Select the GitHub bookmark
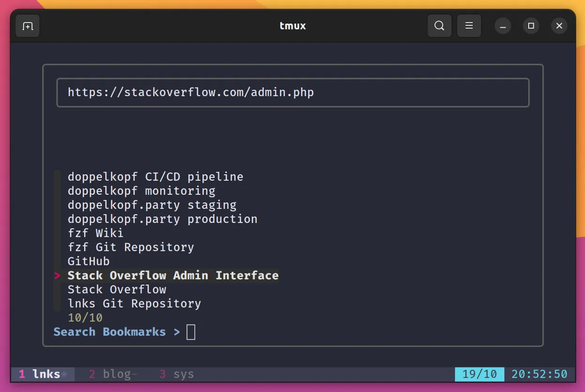 [x=88, y=261]
